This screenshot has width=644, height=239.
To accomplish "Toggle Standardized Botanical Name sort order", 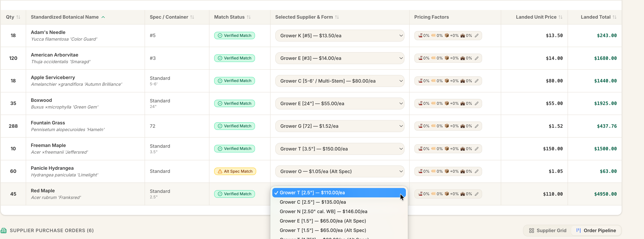I will point(103,17).
